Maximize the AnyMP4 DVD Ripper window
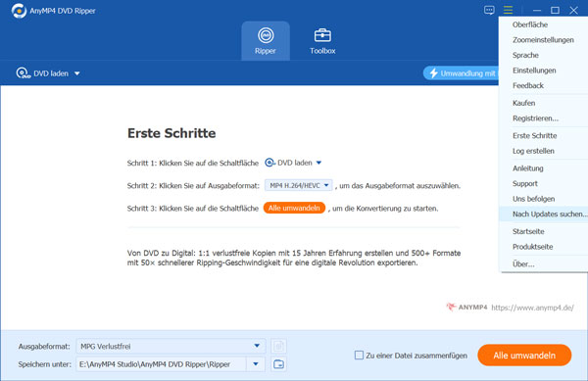 point(555,10)
